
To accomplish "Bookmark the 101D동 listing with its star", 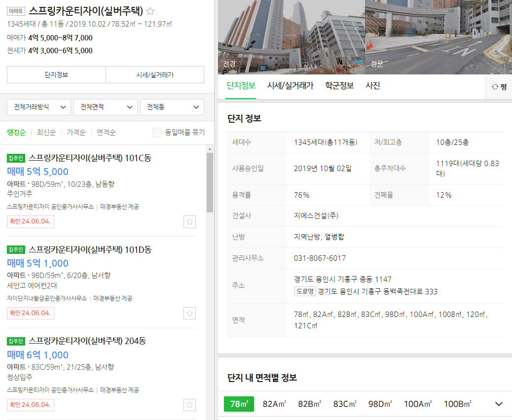I will [x=189, y=314].
